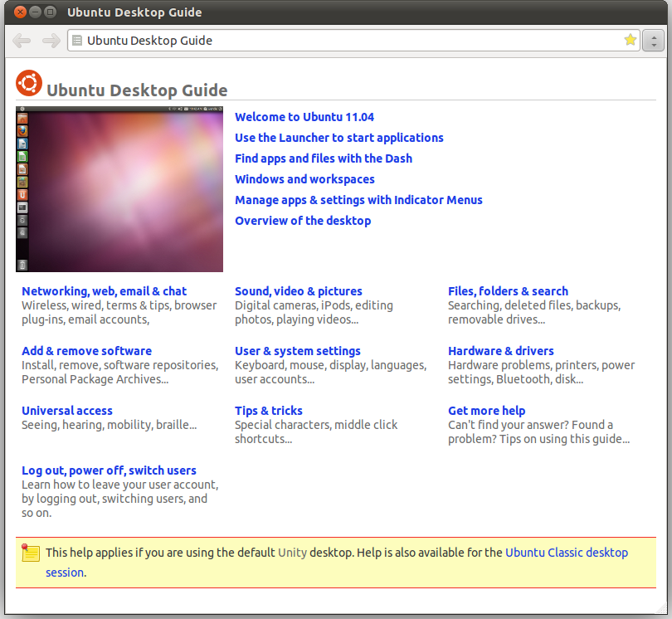Open the dropdown menu button beside address bar
This screenshot has width=672, height=619.
pos(653,41)
